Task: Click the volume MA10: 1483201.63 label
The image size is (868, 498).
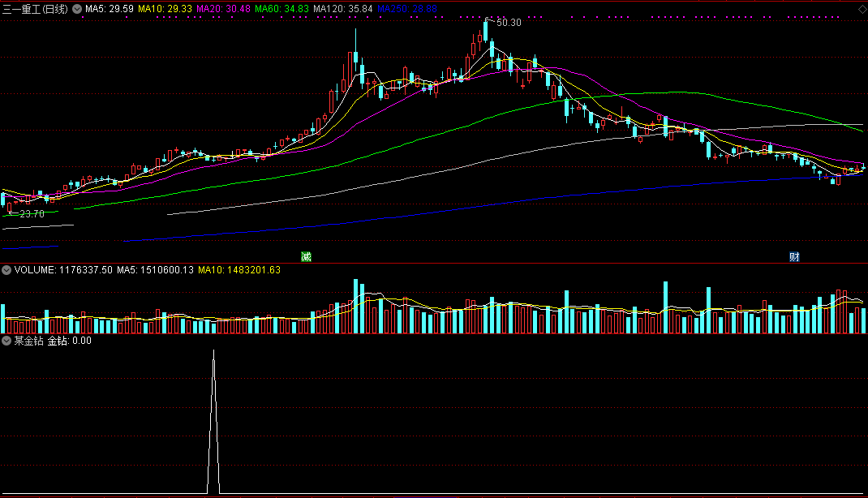Action: (x=239, y=270)
